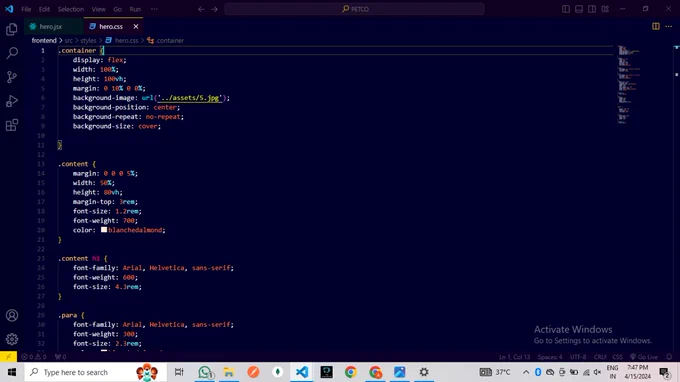
Task: Open the Extensions view
Action: [12, 125]
